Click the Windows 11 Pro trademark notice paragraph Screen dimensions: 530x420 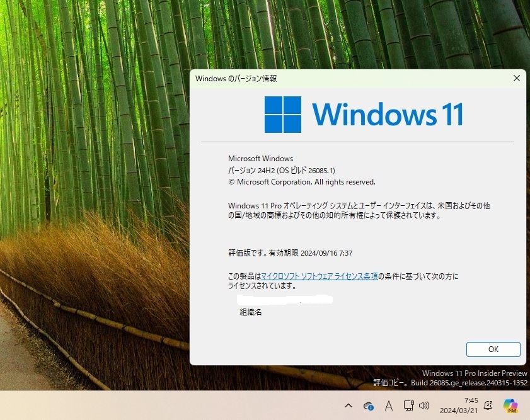[359, 210]
